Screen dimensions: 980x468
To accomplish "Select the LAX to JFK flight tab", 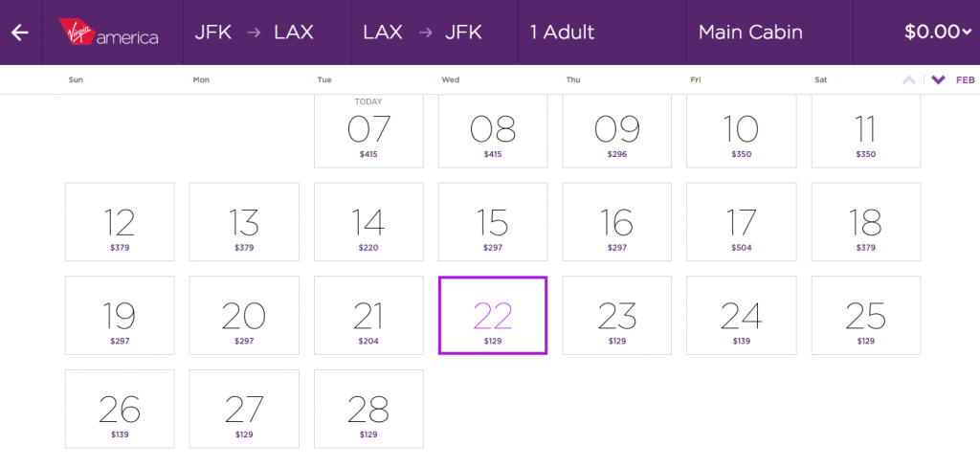I will click(434, 33).
